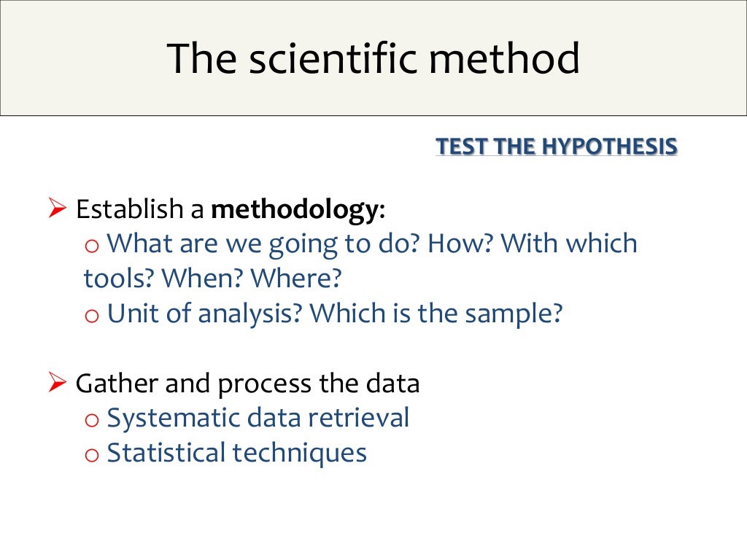This screenshot has width=747, height=560.
Task: Click the word How? in the first sub-bullet
Action: pyautogui.click(x=460, y=243)
